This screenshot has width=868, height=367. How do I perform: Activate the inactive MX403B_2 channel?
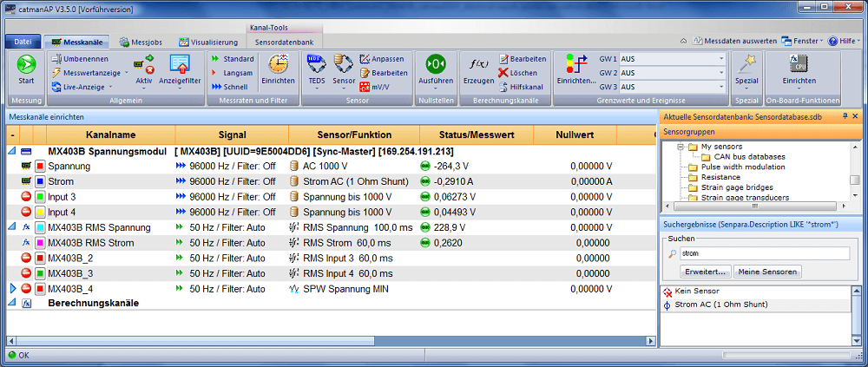(x=25, y=258)
